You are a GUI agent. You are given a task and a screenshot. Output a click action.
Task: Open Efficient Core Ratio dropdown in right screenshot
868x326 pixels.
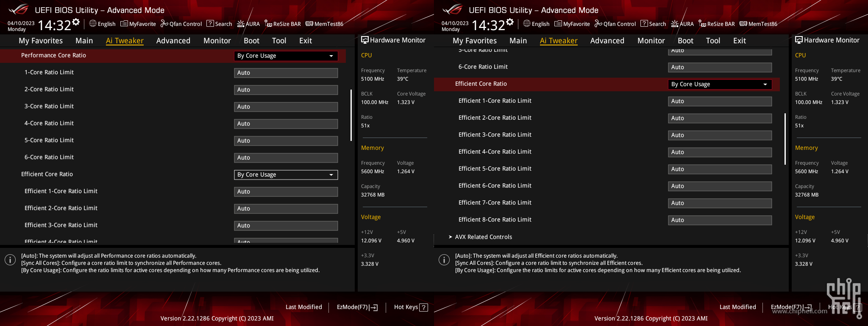tap(720, 84)
